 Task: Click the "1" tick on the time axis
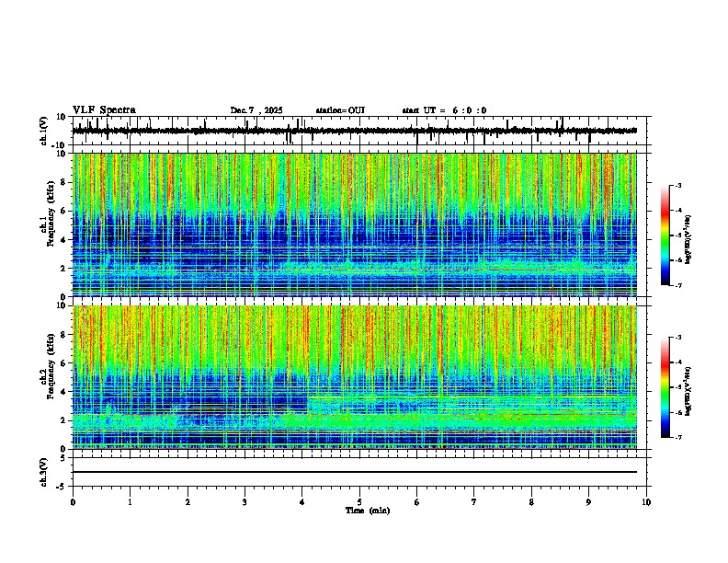(x=130, y=502)
